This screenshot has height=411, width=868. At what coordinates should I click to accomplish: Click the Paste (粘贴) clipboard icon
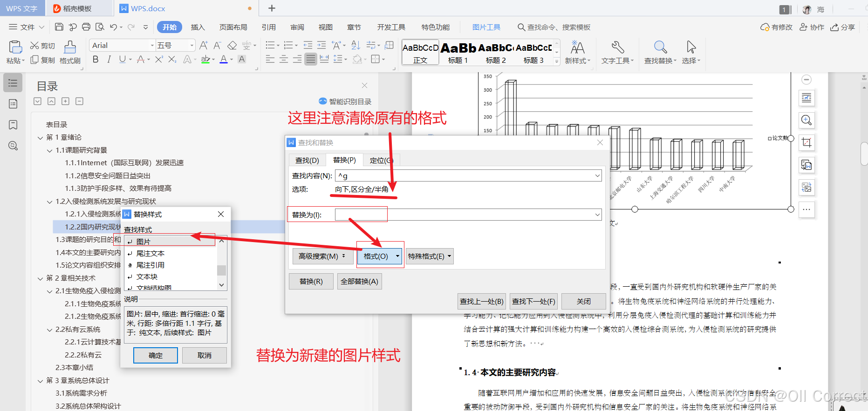click(x=15, y=47)
